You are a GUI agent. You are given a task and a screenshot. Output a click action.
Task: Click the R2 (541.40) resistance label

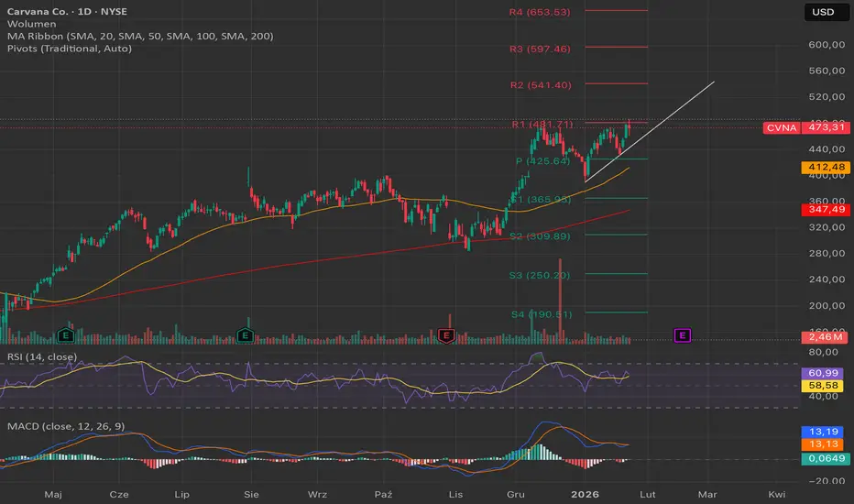click(540, 85)
